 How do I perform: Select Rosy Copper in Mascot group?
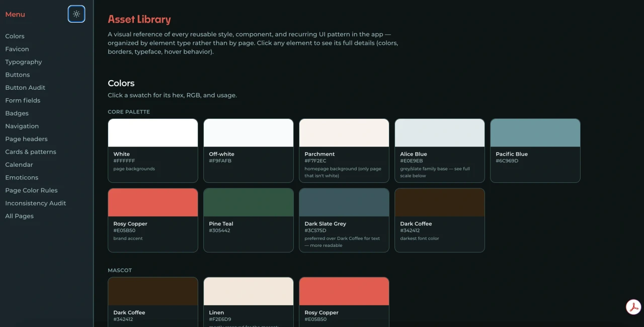(x=344, y=302)
